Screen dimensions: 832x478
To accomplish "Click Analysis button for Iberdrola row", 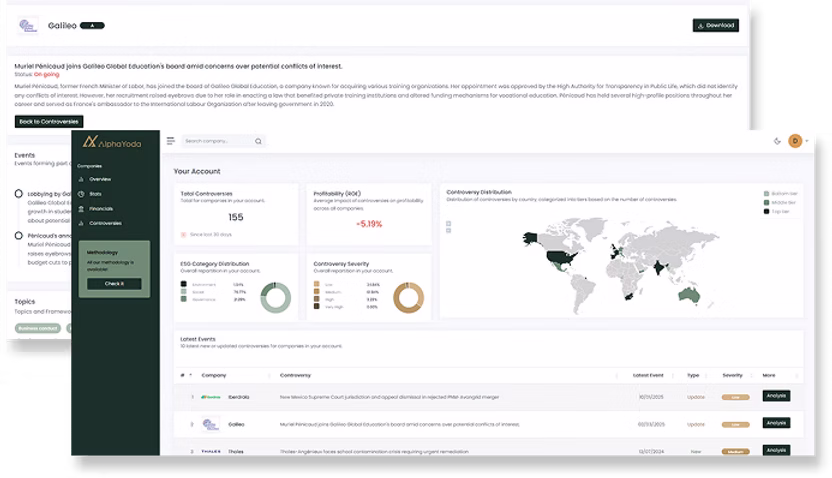I will pyautogui.click(x=776, y=396).
